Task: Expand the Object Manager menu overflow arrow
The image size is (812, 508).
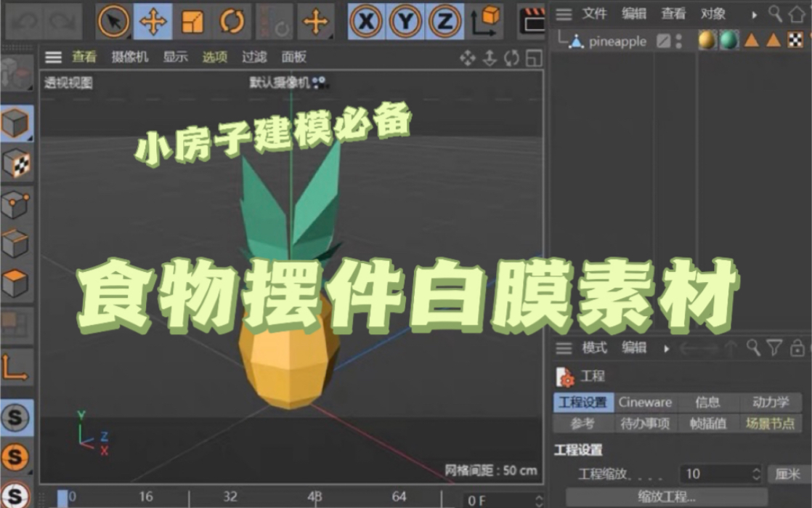Action: pyautogui.click(x=755, y=13)
